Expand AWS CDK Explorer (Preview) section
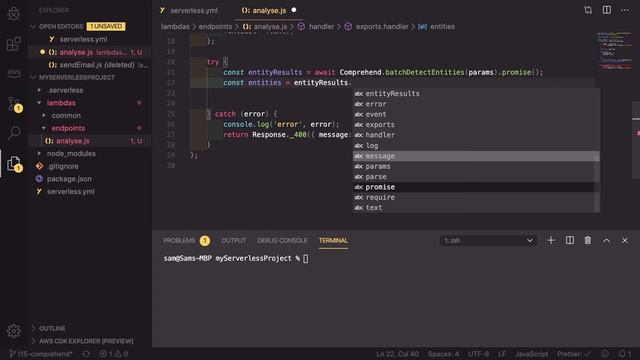Viewport: 640px width, 360px height. point(86,341)
